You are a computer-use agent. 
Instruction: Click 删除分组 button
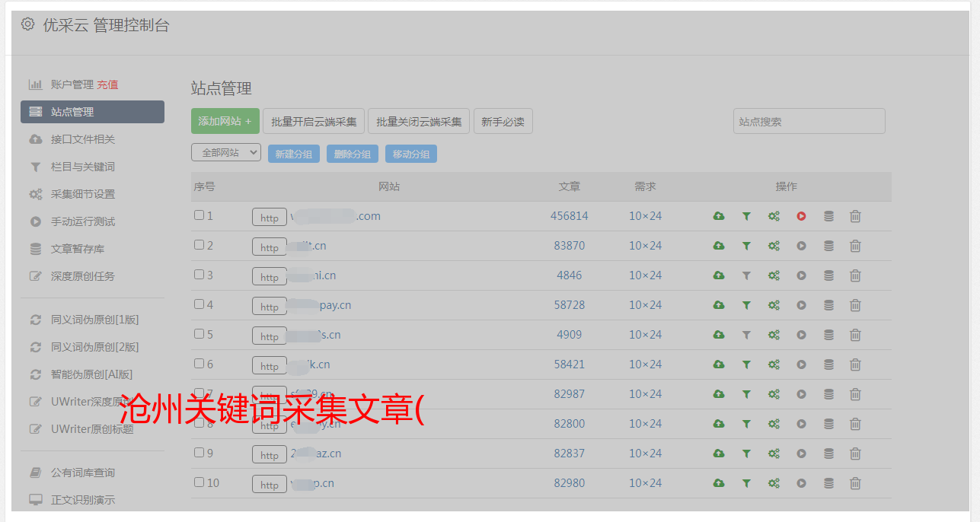353,154
